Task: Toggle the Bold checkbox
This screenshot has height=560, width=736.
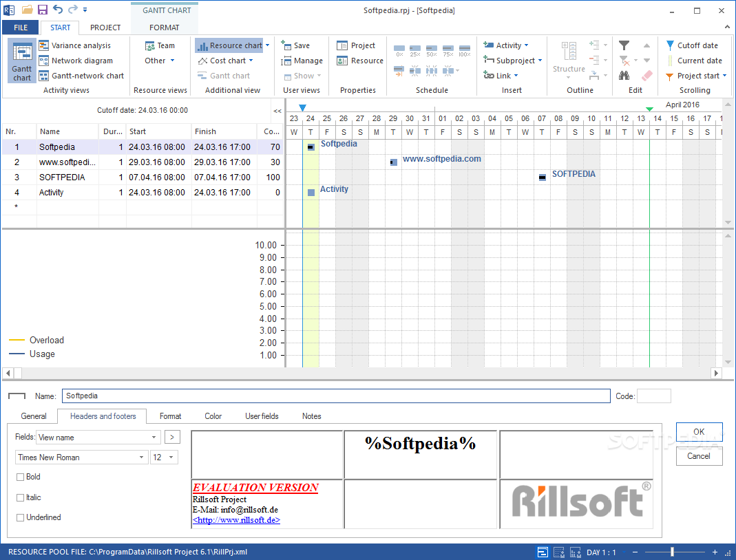Action: click(20, 477)
